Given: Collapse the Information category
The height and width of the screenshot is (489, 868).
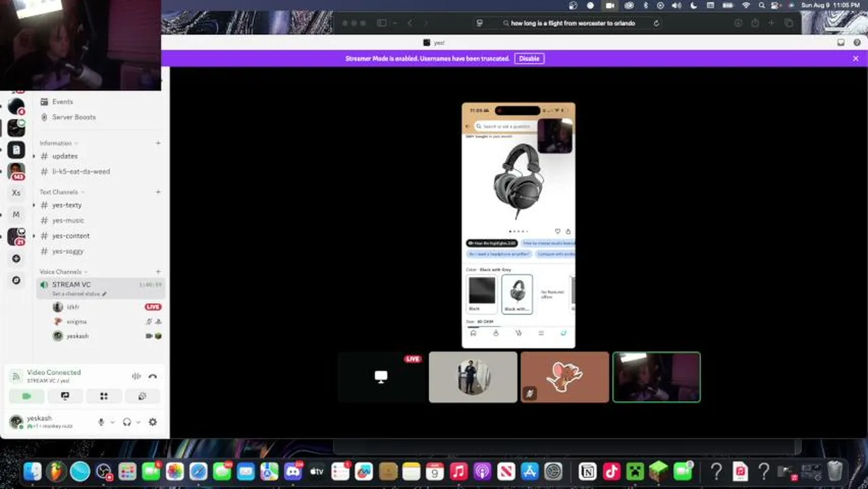Looking at the screenshot, I should tap(58, 143).
